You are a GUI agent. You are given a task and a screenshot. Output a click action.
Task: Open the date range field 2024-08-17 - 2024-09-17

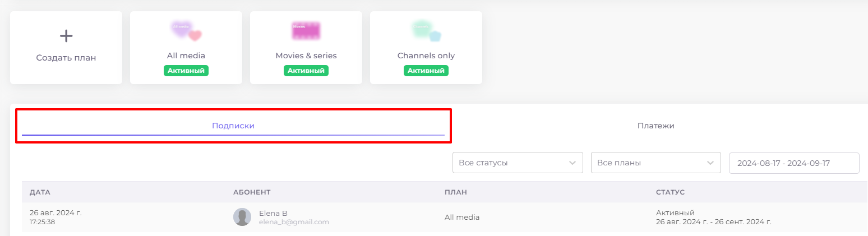coord(794,163)
